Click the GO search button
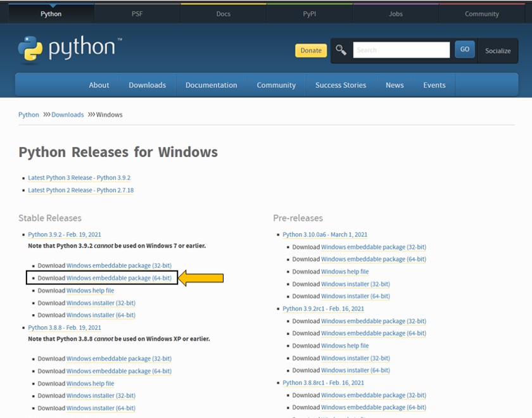The image size is (532, 418). coord(465,49)
